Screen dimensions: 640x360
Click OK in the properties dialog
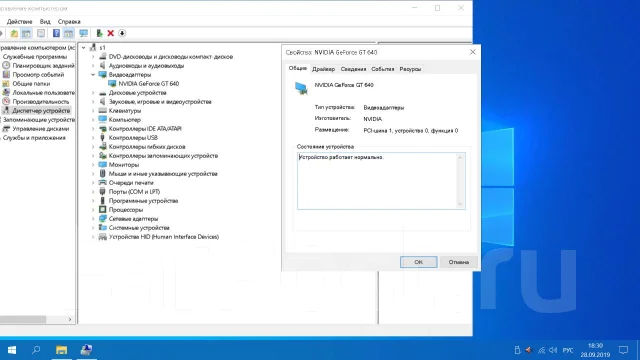[x=418, y=262]
